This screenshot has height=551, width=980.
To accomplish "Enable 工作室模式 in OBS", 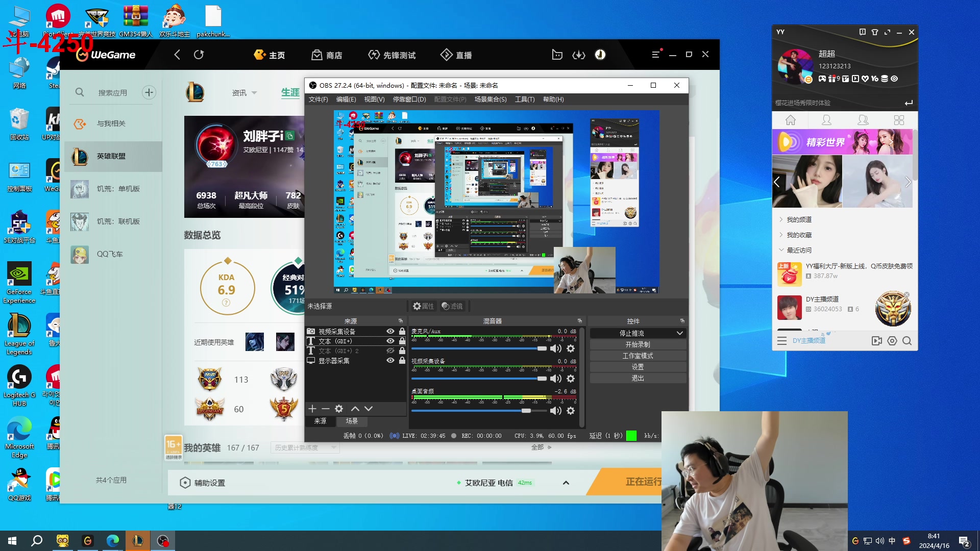I will [638, 356].
